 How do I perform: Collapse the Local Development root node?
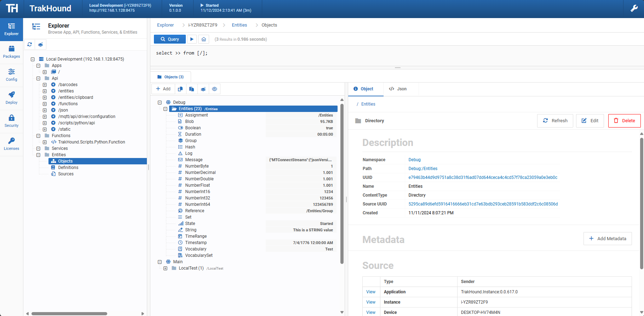33,59
